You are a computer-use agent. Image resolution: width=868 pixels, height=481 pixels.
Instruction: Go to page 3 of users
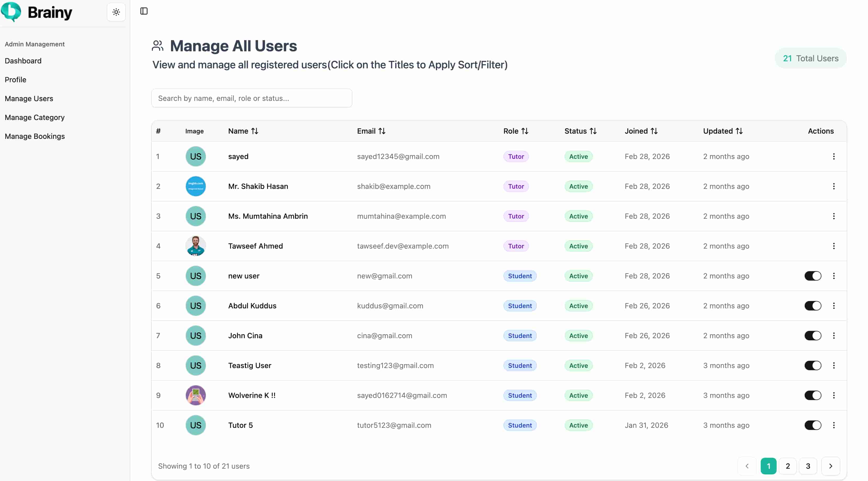pyautogui.click(x=808, y=466)
